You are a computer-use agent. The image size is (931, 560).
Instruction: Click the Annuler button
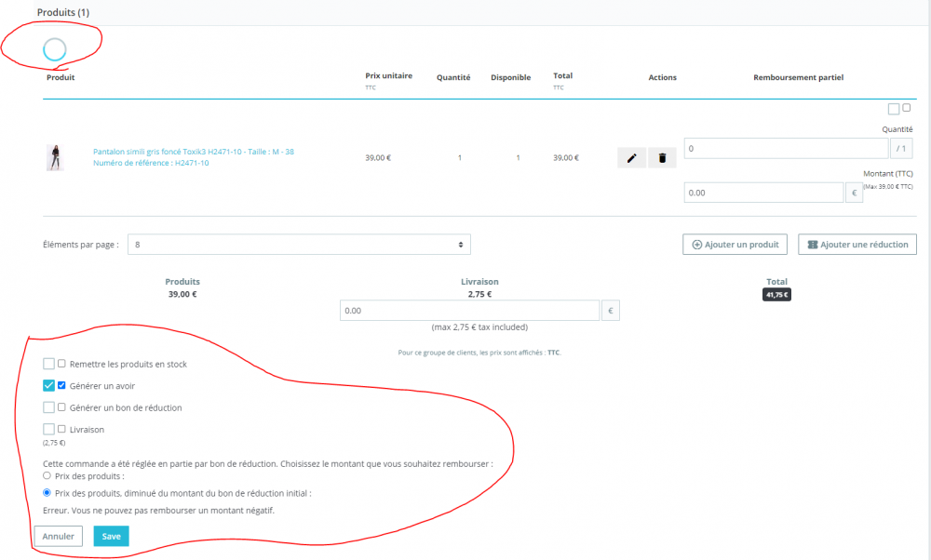58,536
